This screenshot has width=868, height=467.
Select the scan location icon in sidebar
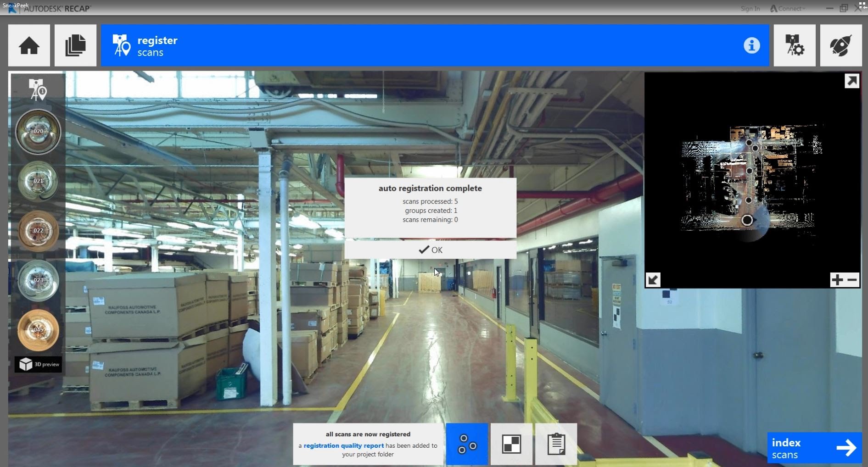tap(38, 89)
